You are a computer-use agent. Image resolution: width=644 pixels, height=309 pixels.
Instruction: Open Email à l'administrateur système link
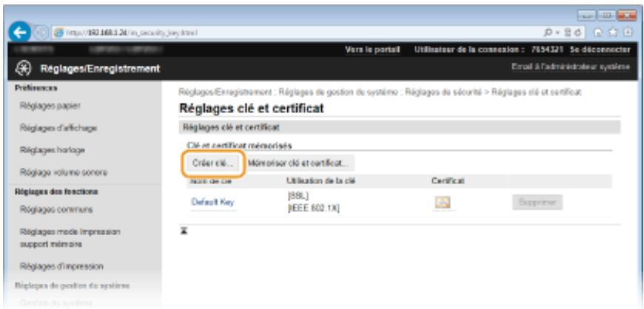(571, 67)
